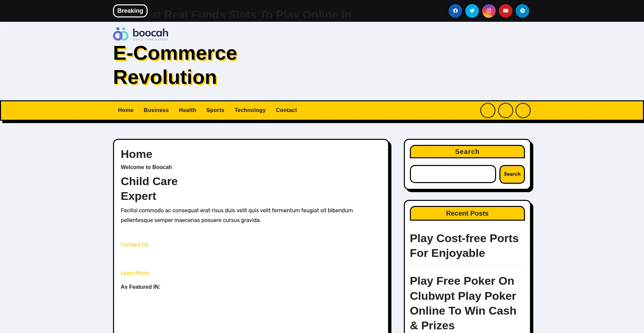Go to the Home menu item
The image size is (644, 333).
[x=126, y=110]
